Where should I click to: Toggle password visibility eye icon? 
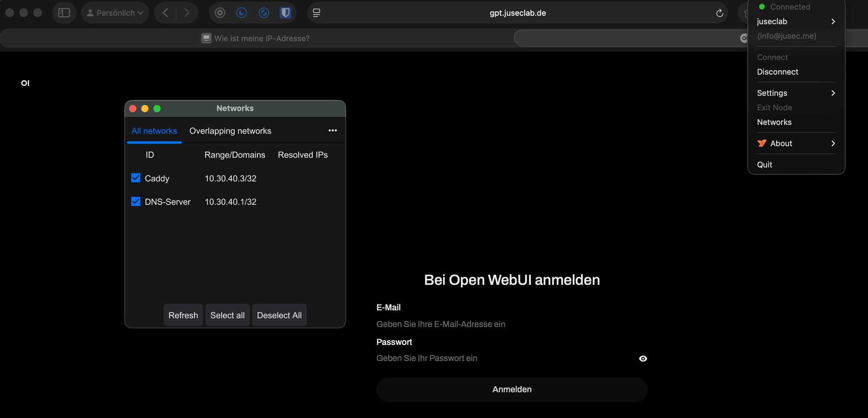click(643, 358)
